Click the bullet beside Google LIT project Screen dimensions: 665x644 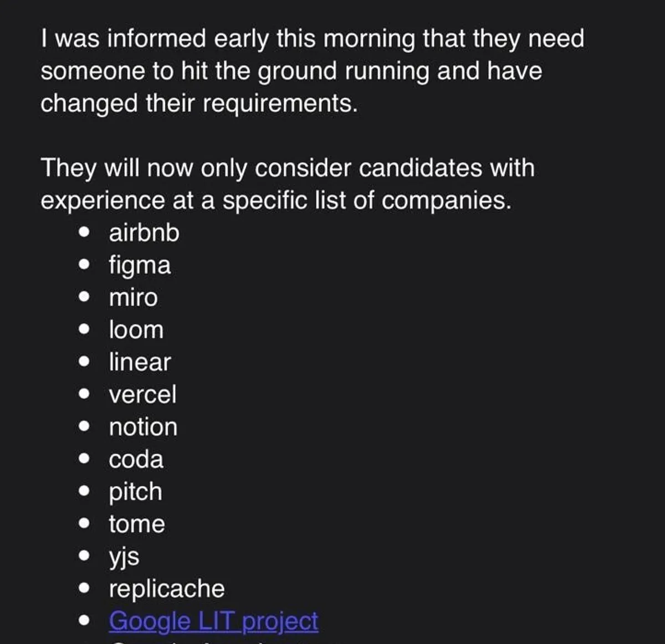(x=84, y=621)
